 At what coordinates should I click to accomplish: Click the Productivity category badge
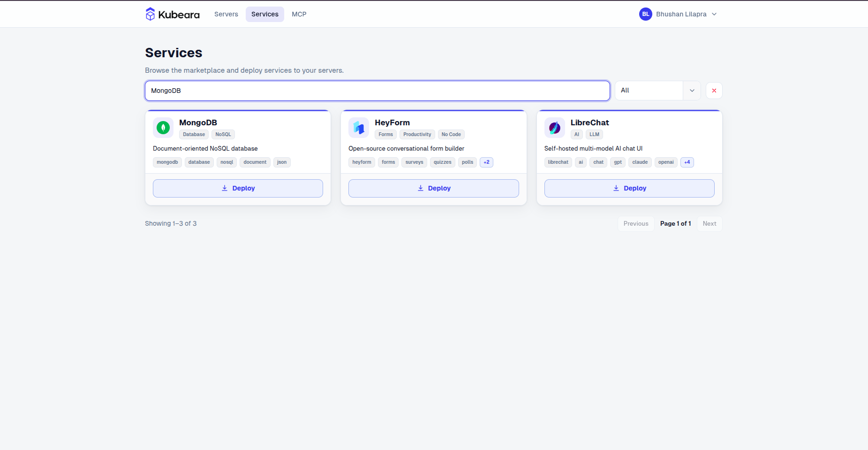pos(417,135)
